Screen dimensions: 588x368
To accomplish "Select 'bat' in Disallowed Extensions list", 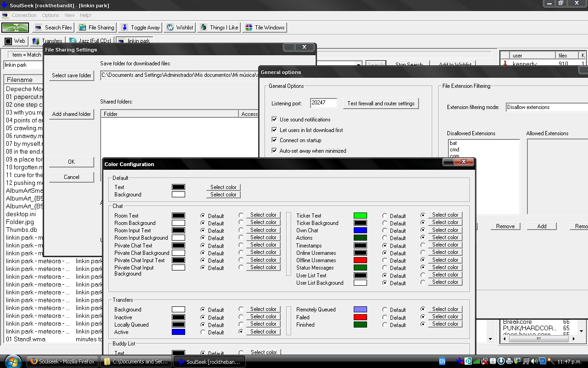I will click(x=453, y=143).
